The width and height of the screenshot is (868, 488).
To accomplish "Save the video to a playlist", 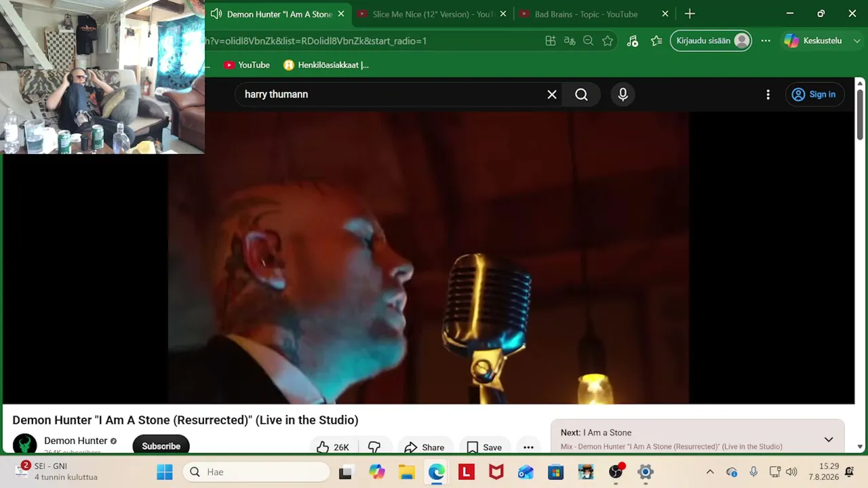I will [x=485, y=447].
